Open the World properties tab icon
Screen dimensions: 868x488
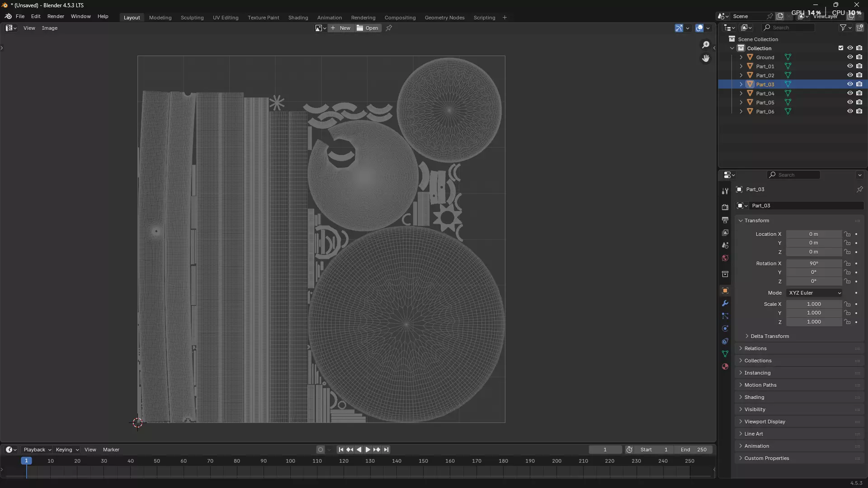click(725, 258)
